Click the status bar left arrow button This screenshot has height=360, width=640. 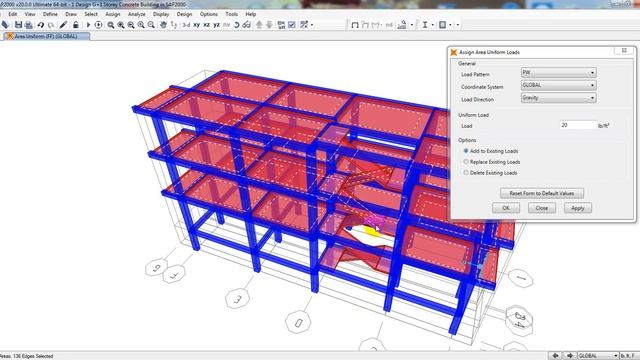(x=555, y=356)
